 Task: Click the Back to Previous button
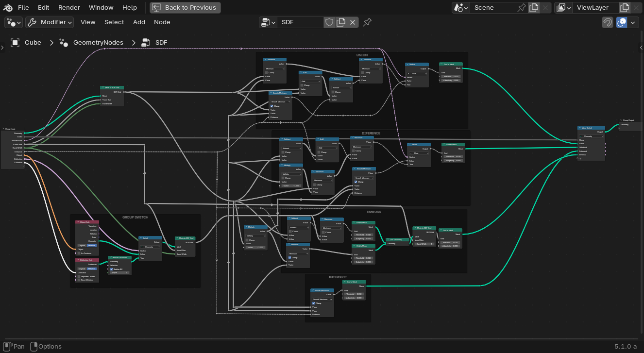pyautogui.click(x=185, y=8)
